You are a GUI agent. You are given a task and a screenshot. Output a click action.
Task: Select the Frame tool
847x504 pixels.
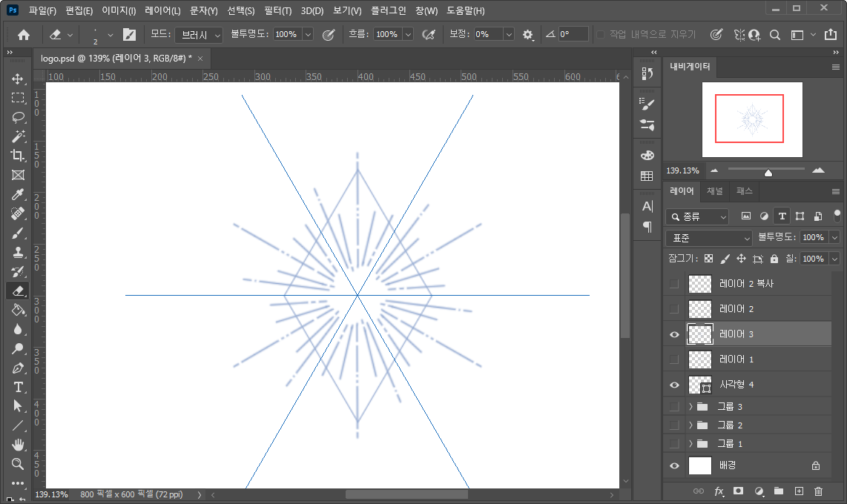[18, 175]
